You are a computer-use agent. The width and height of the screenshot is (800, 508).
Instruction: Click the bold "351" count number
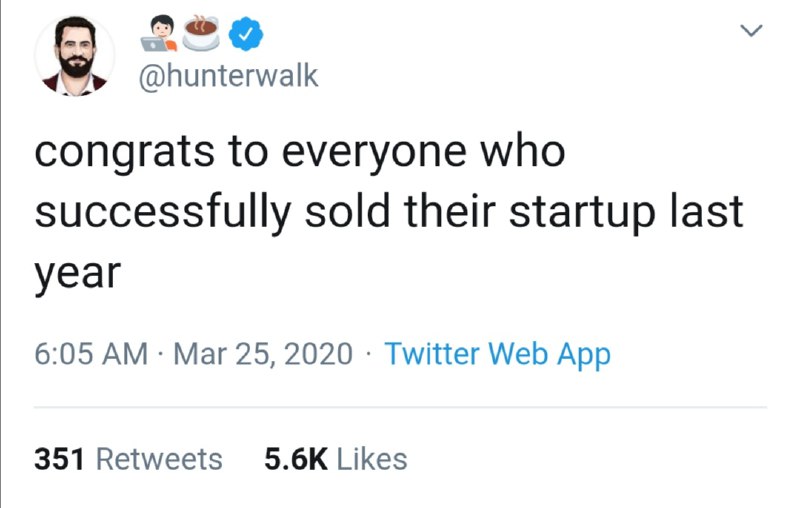coord(59,459)
